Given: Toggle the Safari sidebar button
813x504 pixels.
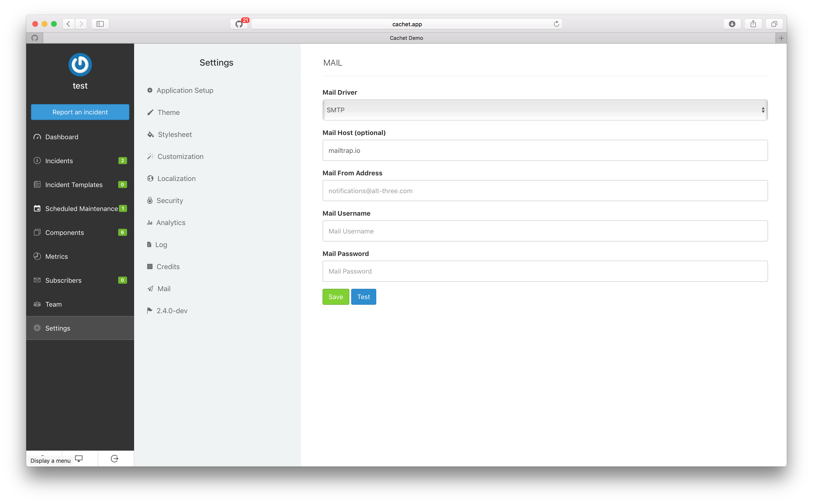Looking at the screenshot, I should coord(100,24).
